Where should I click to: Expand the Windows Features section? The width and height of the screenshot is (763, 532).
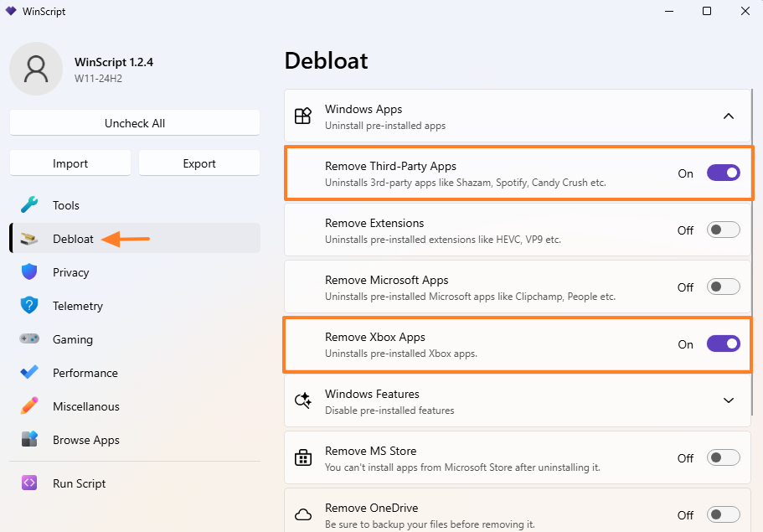(x=728, y=400)
